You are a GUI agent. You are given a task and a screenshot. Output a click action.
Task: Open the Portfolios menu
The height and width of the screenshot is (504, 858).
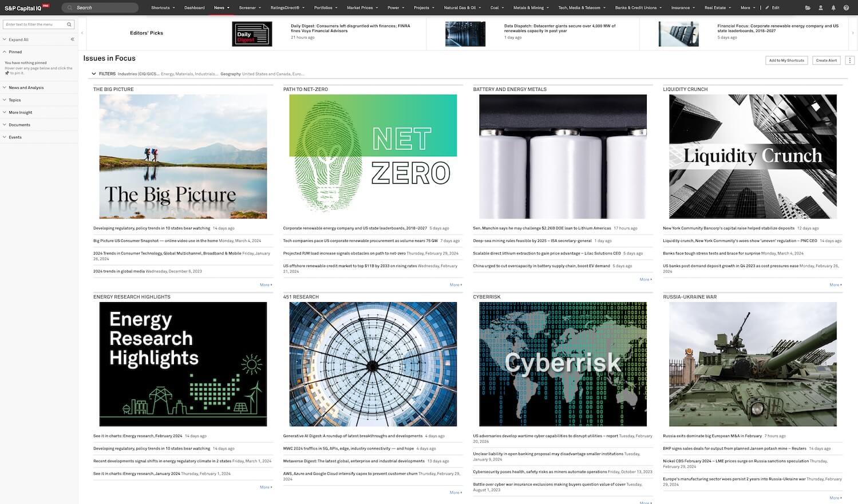click(326, 8)
